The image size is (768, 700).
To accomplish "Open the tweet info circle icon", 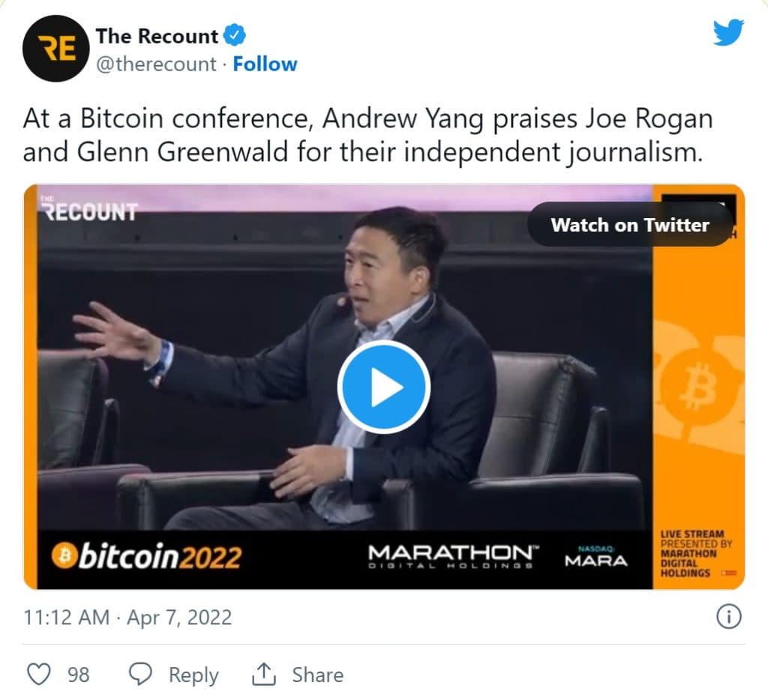I will tap(729, 616).
